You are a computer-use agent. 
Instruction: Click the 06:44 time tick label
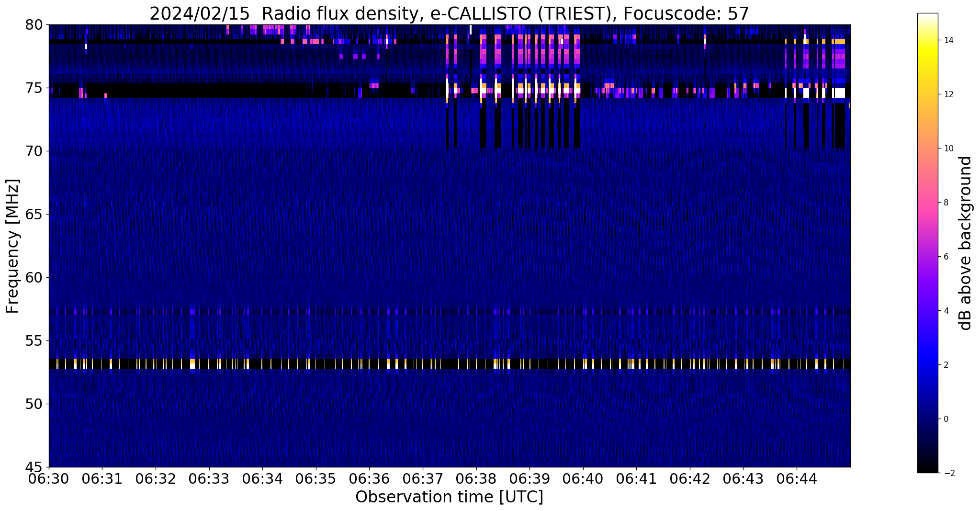797,479
